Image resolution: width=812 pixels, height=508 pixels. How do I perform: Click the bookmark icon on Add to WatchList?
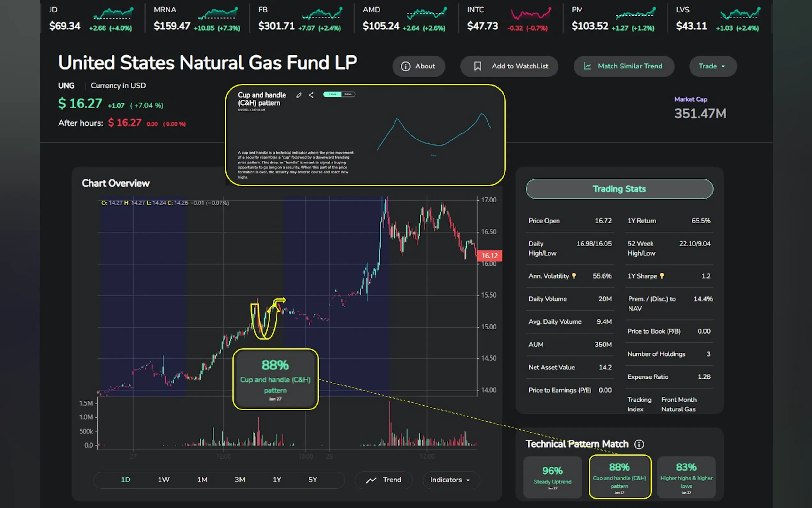click(x=477, y=66)
